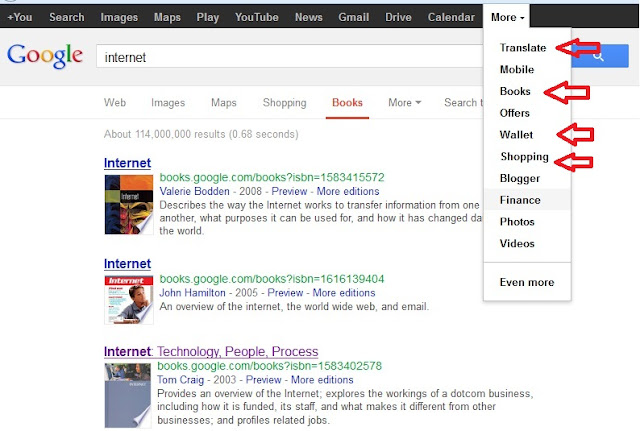The width and height of the screenshot is (640, 431).
Task: Choose Shopping from the More menu
Action: pyautogui.click(x=524, y=157)
